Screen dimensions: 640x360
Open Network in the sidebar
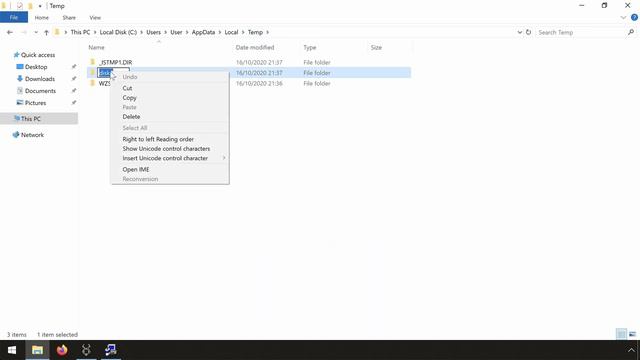[28, 135]
